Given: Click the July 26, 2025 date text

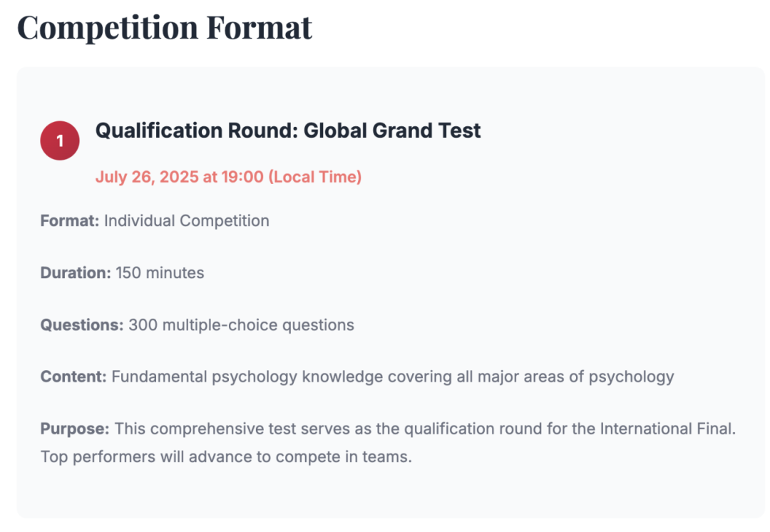Looking at the screenshot, I should (147, 177).
